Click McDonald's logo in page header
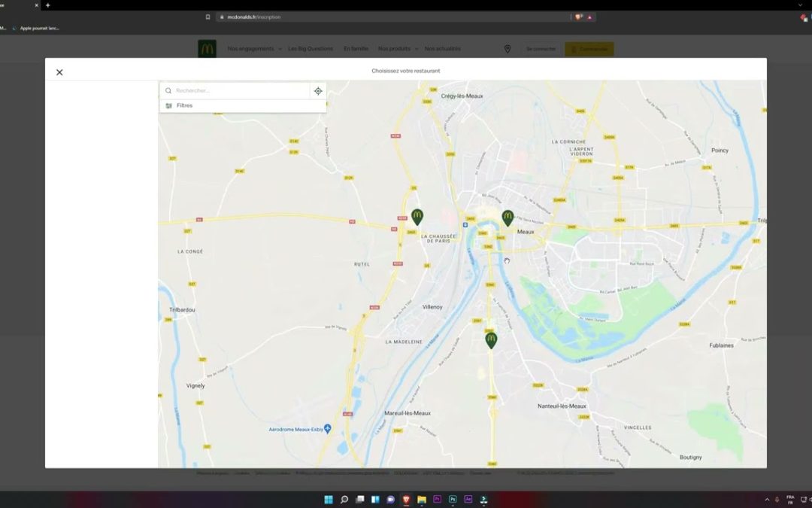 click(x=208, y=49)
